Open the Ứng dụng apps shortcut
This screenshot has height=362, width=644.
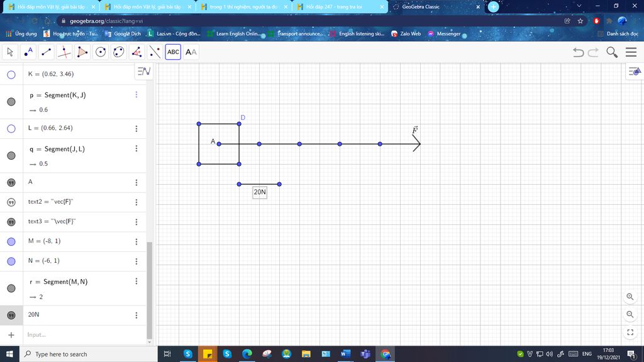click(21, 34)
